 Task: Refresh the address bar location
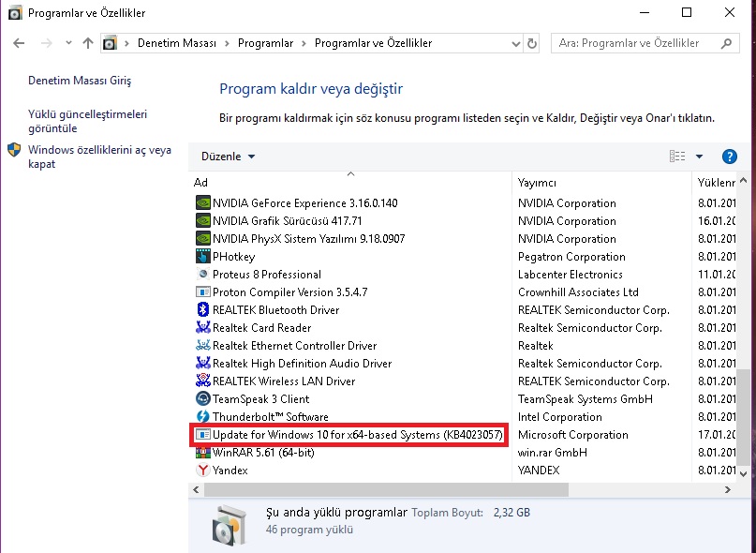[x=532, y=43]
